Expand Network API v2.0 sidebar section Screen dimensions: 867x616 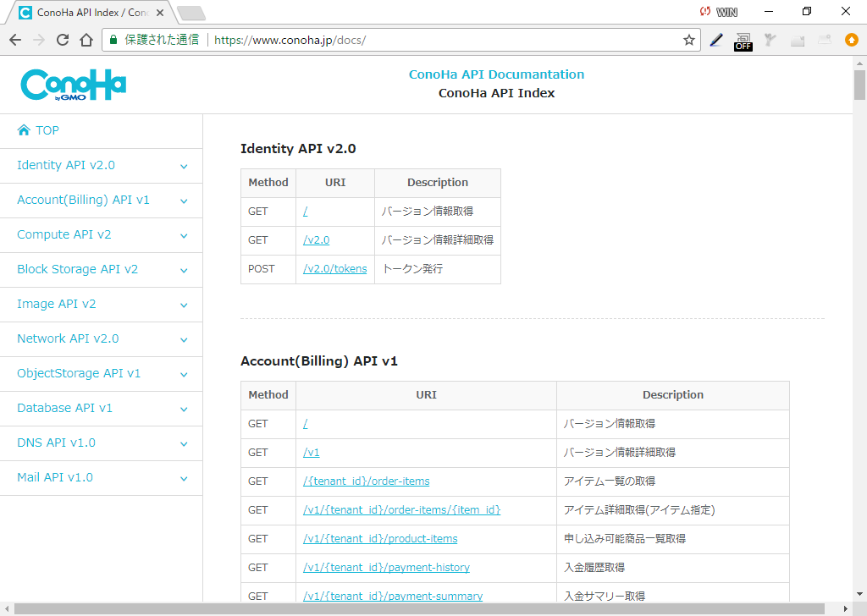click(102, 339)
